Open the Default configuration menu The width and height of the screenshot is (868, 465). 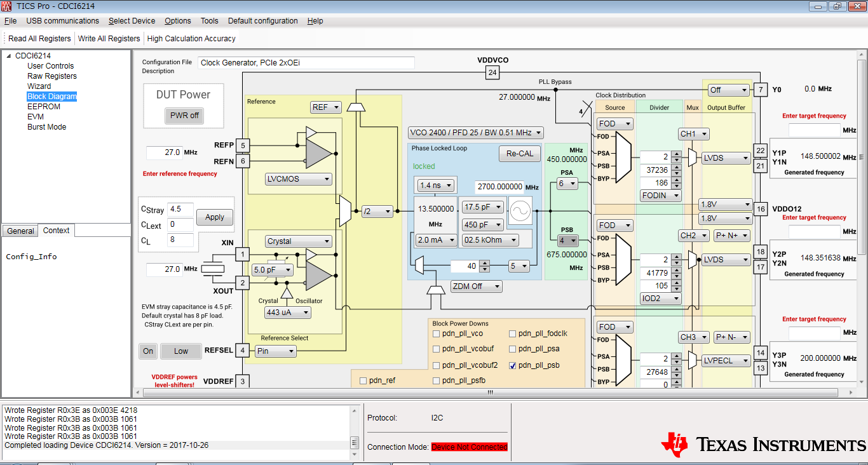(262, 21)
